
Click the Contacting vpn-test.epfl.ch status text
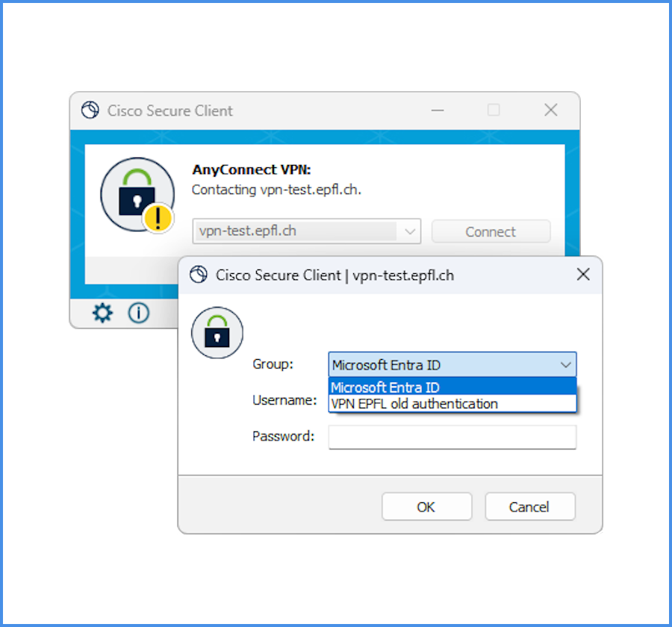(276, 190)
